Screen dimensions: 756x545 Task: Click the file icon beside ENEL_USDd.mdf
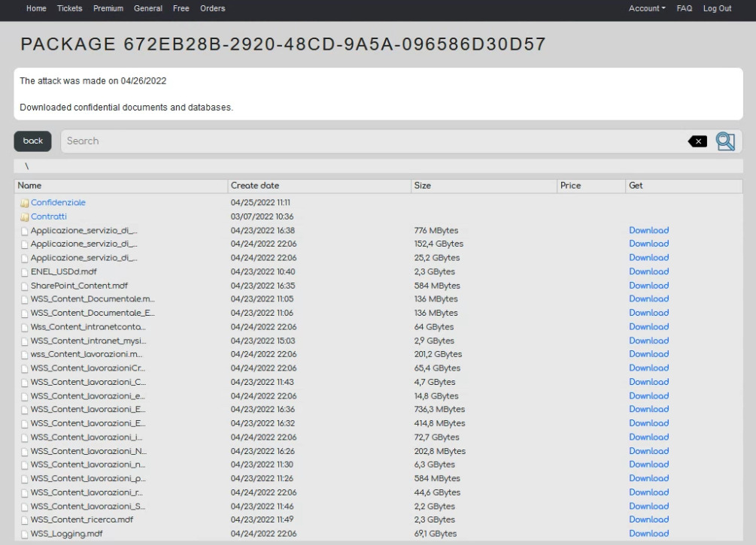coord(24,272)
